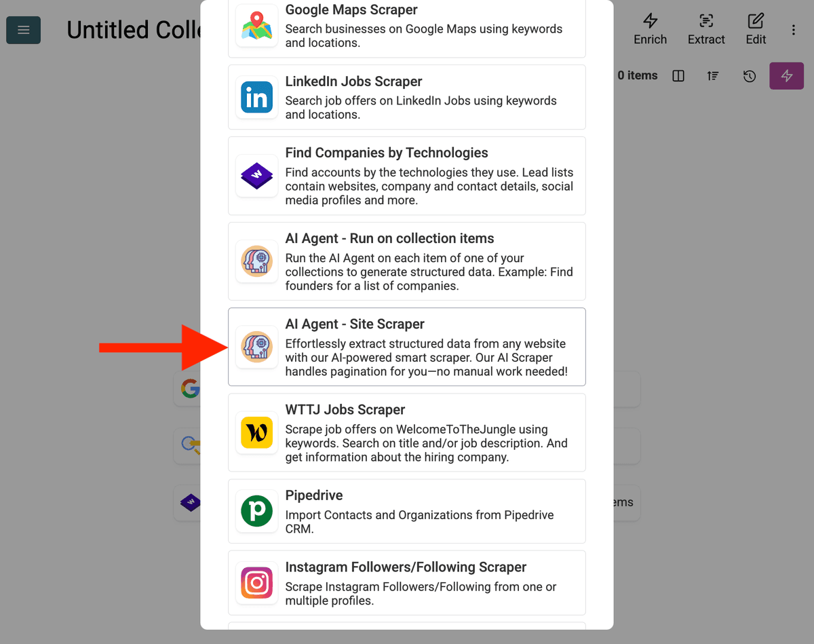Viewport: 814px width, 644px height.
Task: Open the sort order options
Action: pos(713,76)
